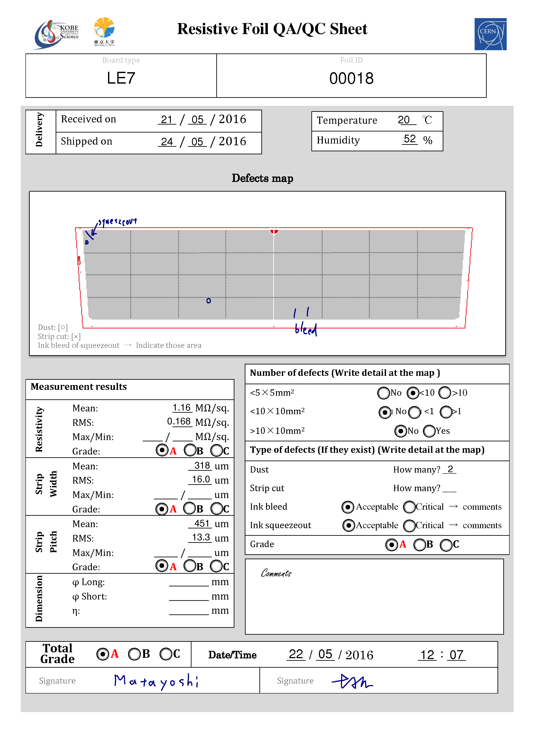
Task: Click the Resistivity Mean value 1.16
Action: [x=182, y=408]
